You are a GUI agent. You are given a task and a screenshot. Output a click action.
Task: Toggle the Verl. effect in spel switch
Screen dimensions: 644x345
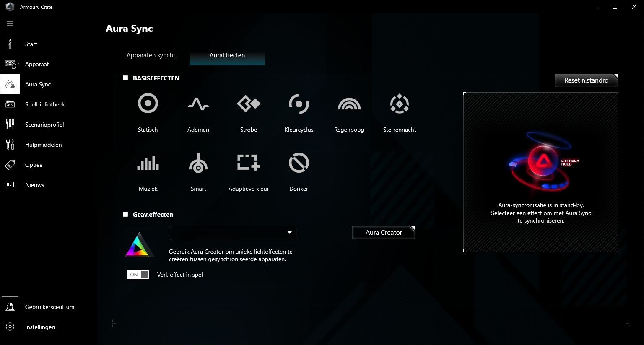[138, 275]
